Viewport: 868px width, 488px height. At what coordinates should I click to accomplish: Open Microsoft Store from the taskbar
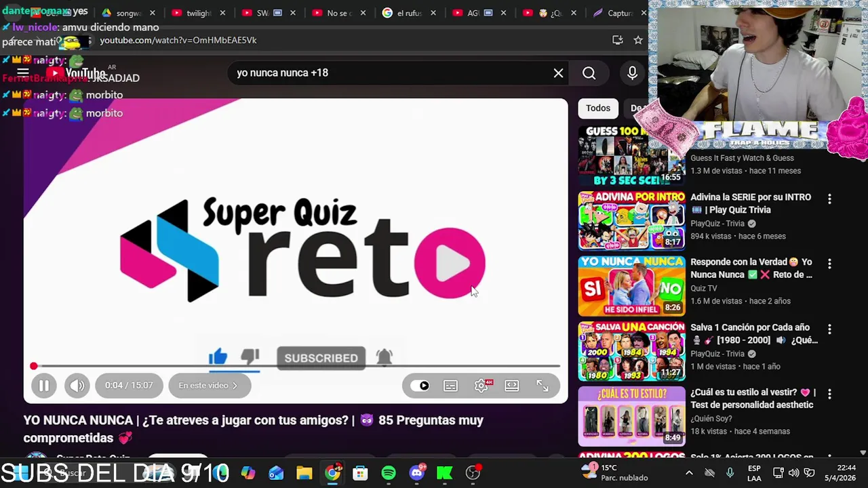tap(360, 472)
